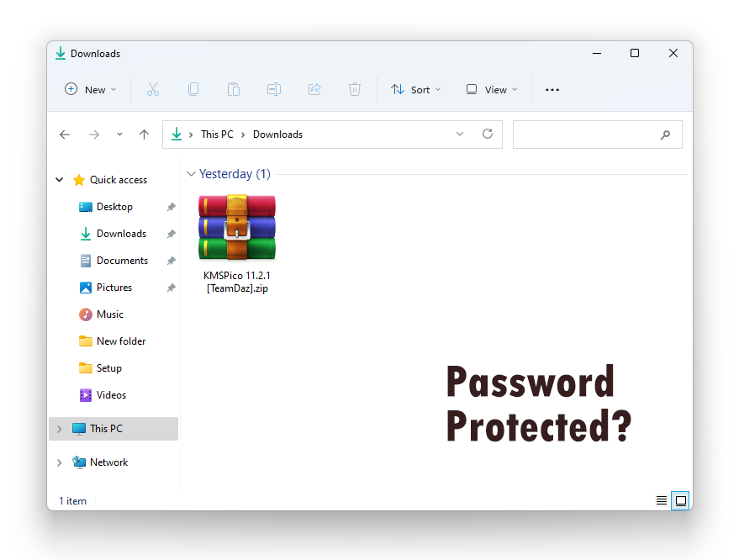Open Videos in the sidebar
Viewport: 739px width, 560px height.
click(111, 395)
